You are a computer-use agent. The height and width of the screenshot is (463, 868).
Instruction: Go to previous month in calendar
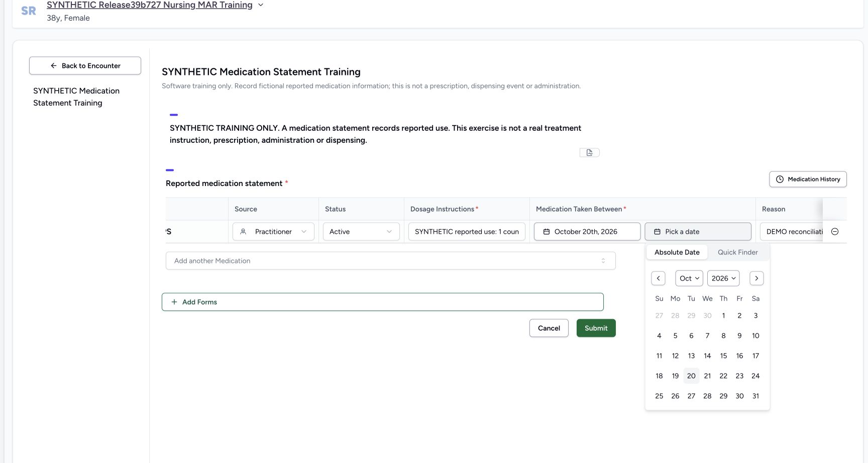(x=658, y=279)
